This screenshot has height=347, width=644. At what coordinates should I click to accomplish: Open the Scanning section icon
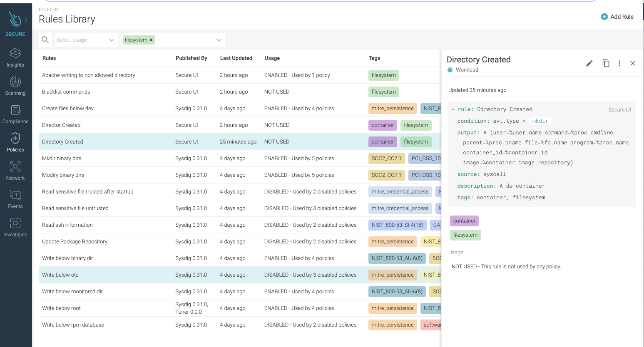pyautogui.click(x=15, y=82)
